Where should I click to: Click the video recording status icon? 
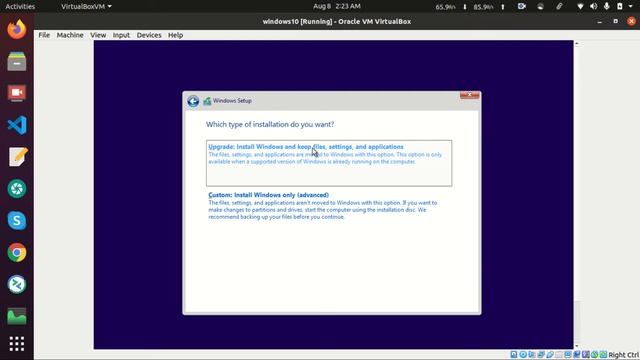(577, 355)
